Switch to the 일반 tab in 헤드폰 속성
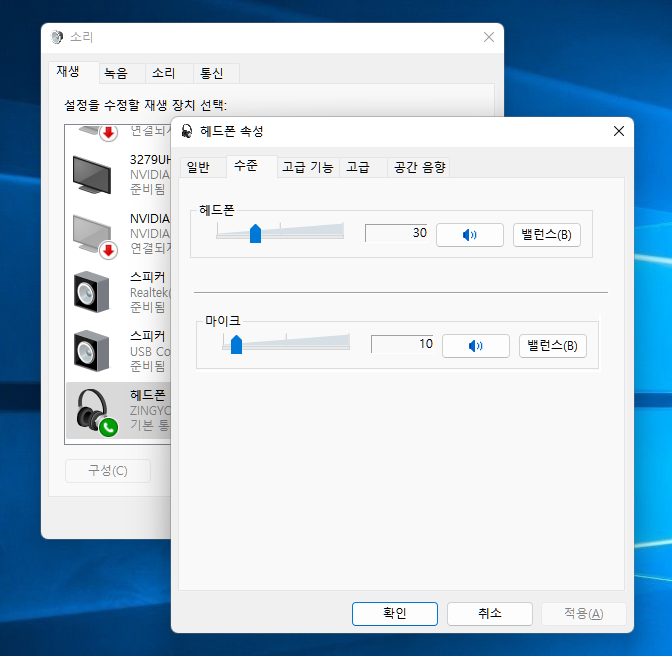 [x=203, y=167]
